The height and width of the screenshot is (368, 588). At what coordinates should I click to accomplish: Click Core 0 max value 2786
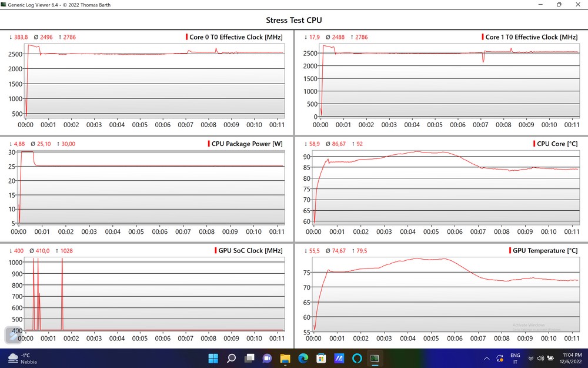coord(69,37)
